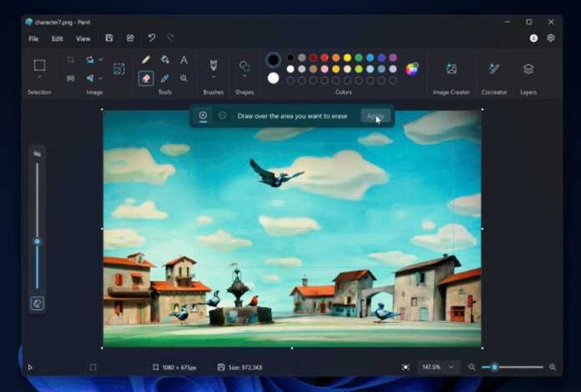This screenshot has width=581, height=392.
Task: Toggle the Eraser tool
Action: (x=146, y=78)
